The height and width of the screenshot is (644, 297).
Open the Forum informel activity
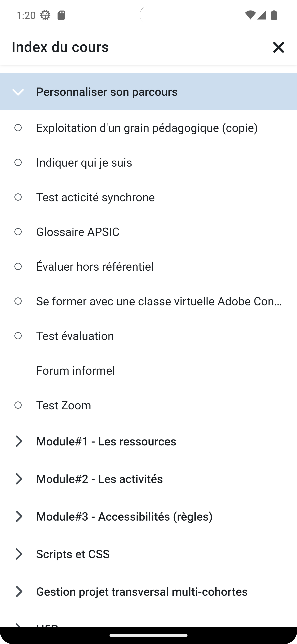[x=75, y=371]
